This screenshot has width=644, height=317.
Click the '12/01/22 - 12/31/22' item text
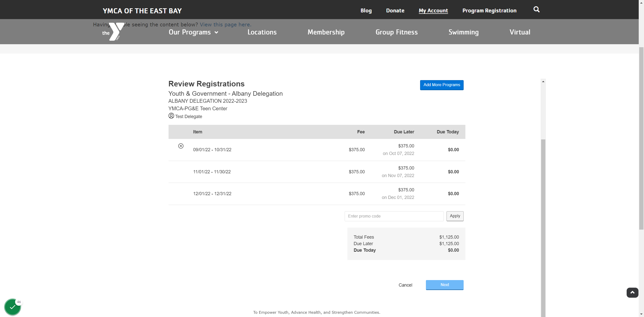(212, 194)
